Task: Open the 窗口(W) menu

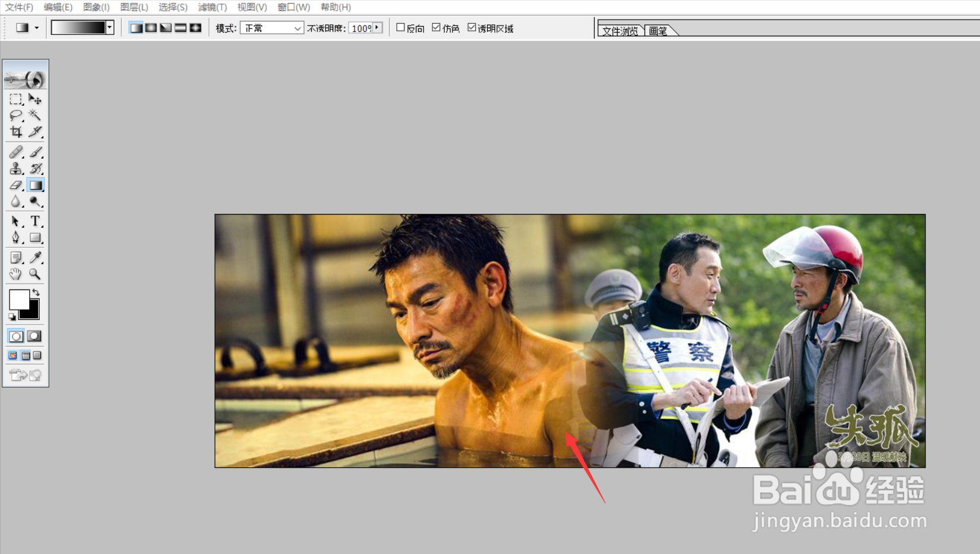Action: pyautogui.click(x=293, y=7)
